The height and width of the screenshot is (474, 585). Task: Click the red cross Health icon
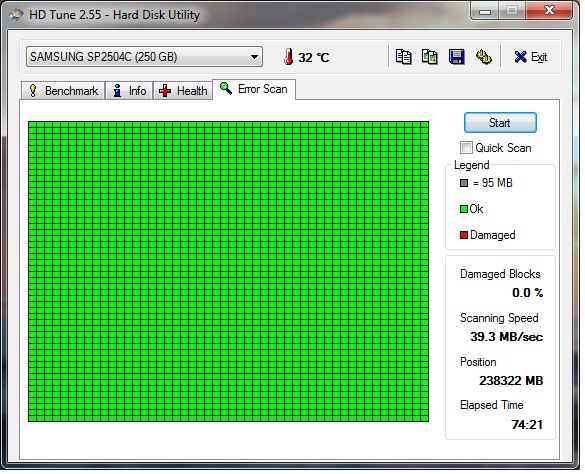coord(165,91)
